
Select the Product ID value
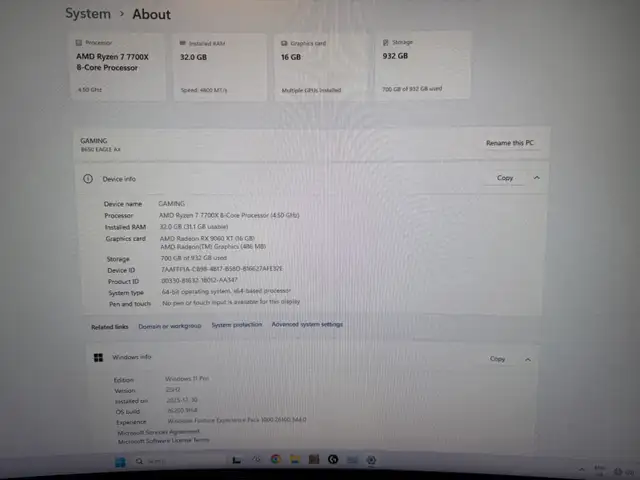(199, 280)
